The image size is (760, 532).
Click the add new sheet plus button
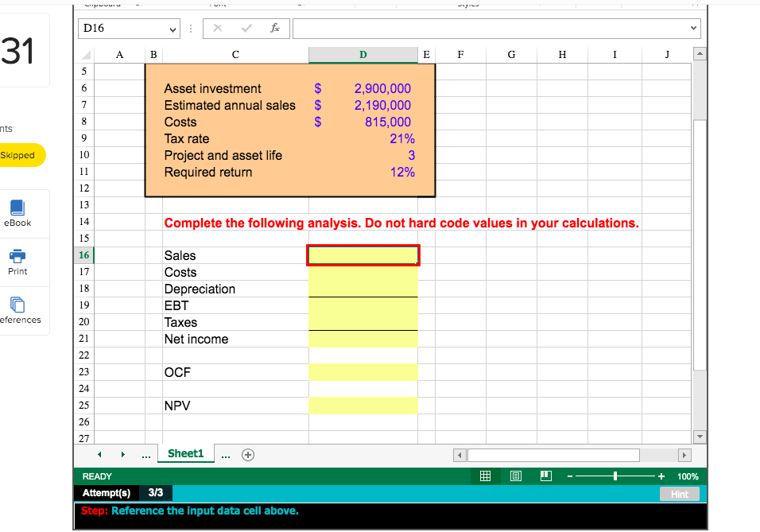(247, 454)
